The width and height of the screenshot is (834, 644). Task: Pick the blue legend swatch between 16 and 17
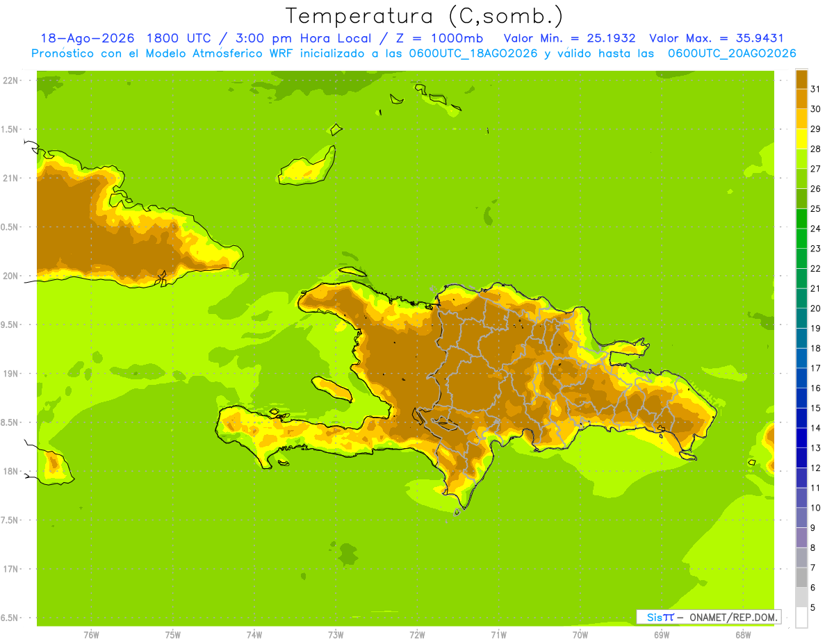coord(801,378)
